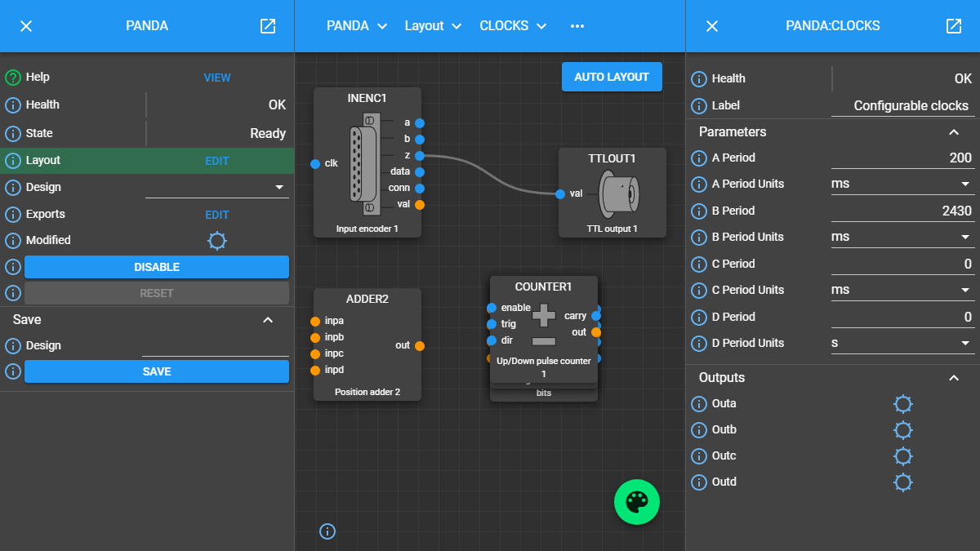Open PANDA:CLOCKS panel in new window
This screenshot has height=551, width=980.
[954, 26]
